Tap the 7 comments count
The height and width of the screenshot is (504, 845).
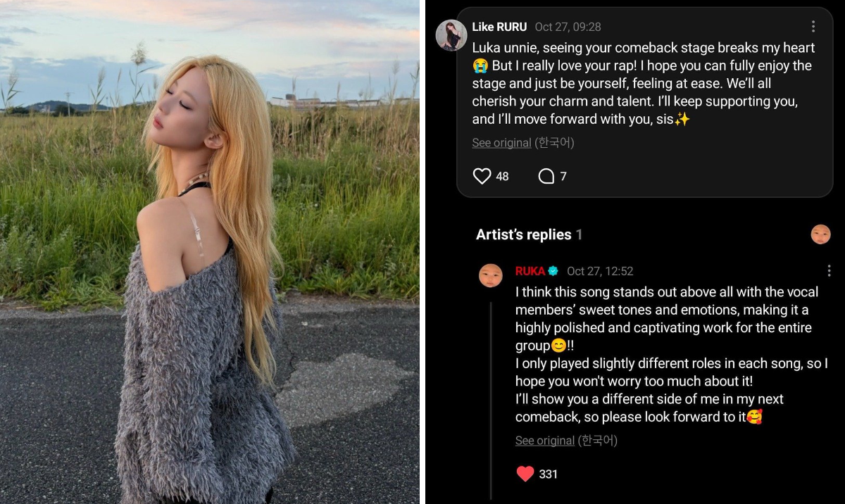click(x=563, y=177)
